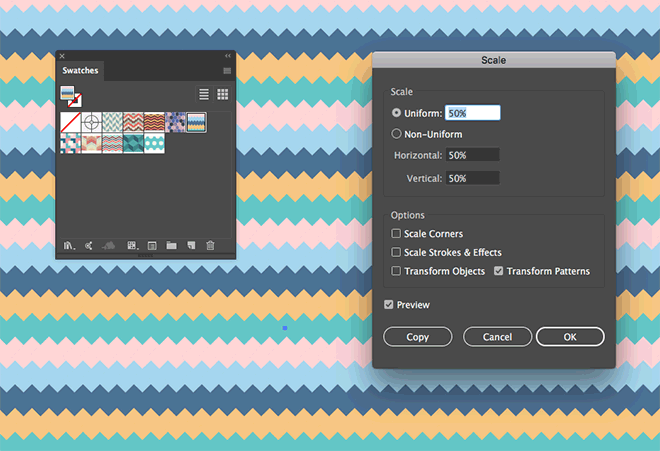Collapse the Swatches panel with double arrows
660x451 pixels.
228,56
